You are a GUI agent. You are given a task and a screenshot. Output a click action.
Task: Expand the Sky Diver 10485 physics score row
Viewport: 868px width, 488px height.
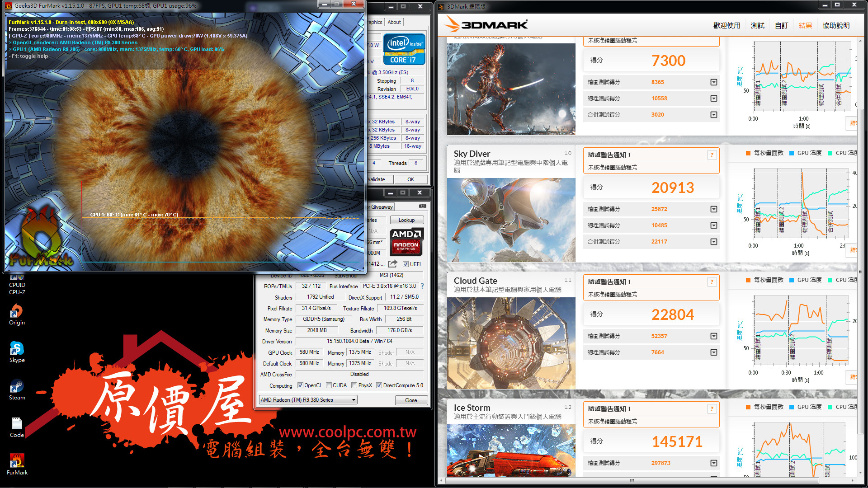(x=714, y=225)
